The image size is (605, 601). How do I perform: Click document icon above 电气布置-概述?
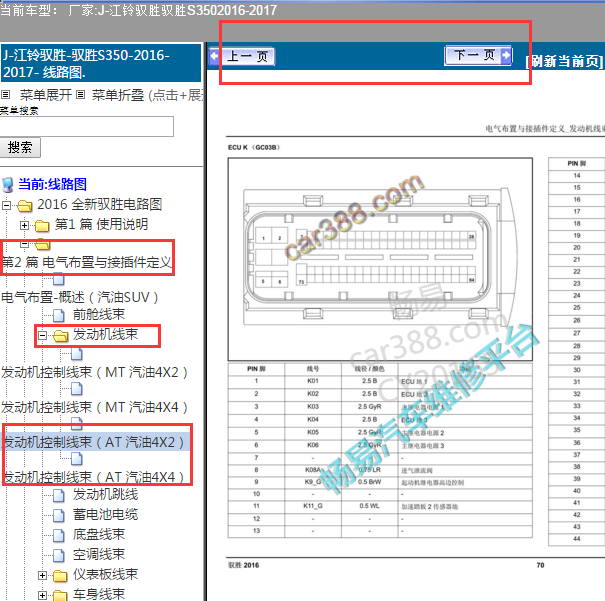(x=59, y=279)
